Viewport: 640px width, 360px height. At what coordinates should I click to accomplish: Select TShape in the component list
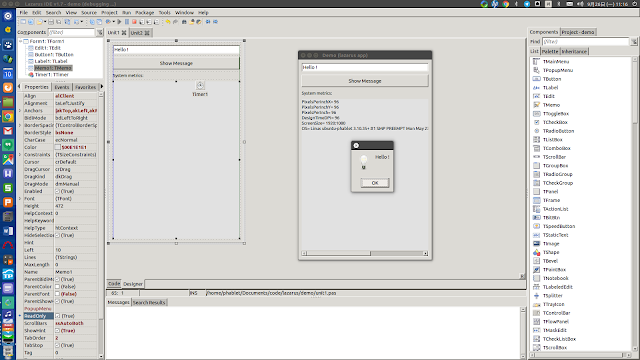pos(551,252)
